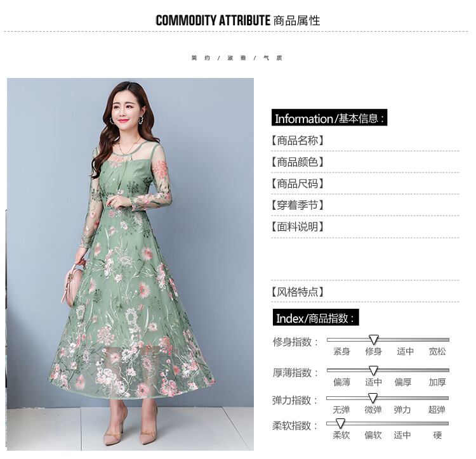Select the 加厚 label under thickness slider
This screenshot has width=476, height=459.
point(437,382)
